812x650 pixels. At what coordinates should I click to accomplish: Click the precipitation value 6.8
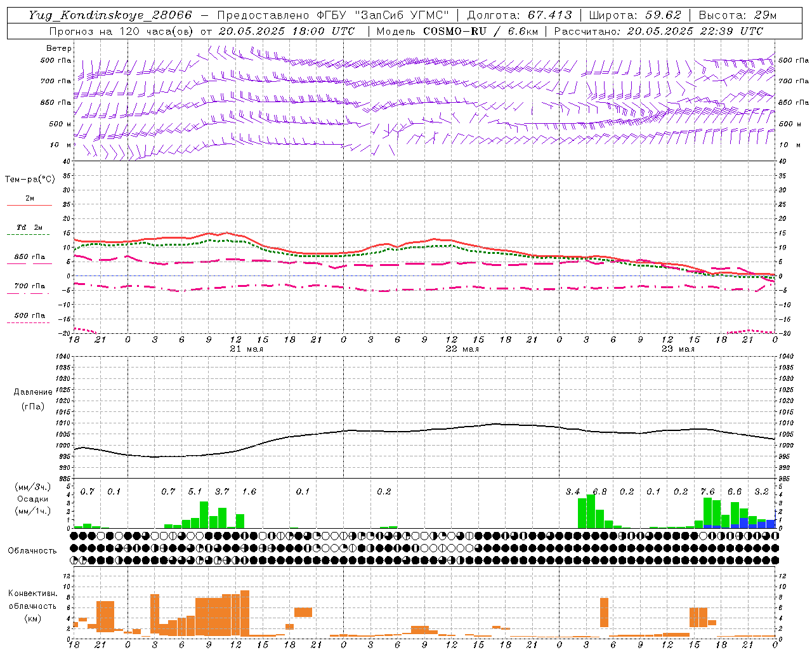[x=599, y=491]
